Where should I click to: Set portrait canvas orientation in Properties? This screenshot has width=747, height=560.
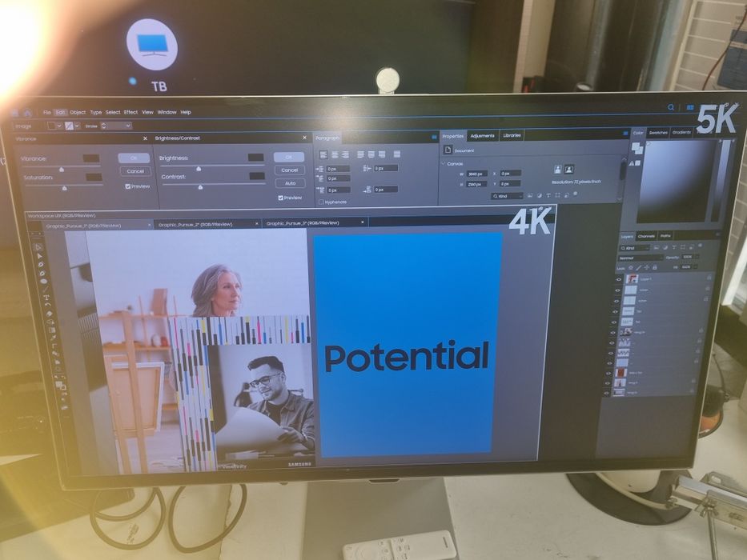coord(557,169)
